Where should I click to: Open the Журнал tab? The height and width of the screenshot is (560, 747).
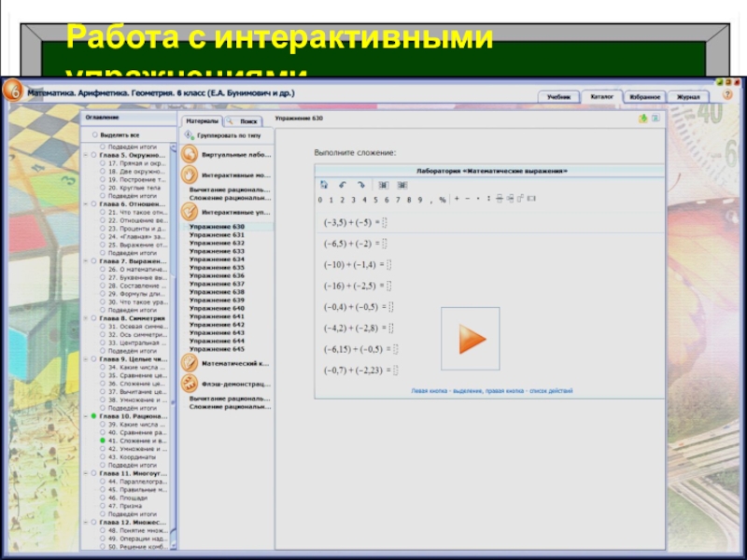point(688,97)
